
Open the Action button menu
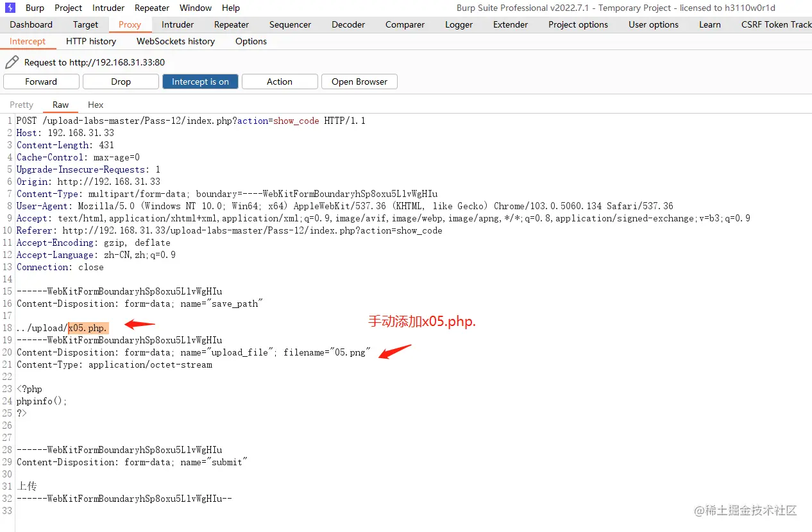coord(280,82)
